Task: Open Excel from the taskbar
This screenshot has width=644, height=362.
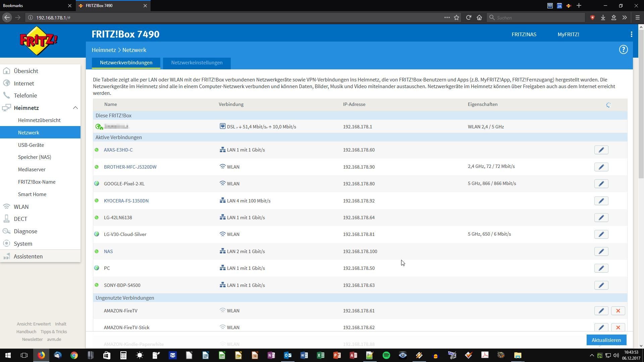Action: (x=320, y=355)
